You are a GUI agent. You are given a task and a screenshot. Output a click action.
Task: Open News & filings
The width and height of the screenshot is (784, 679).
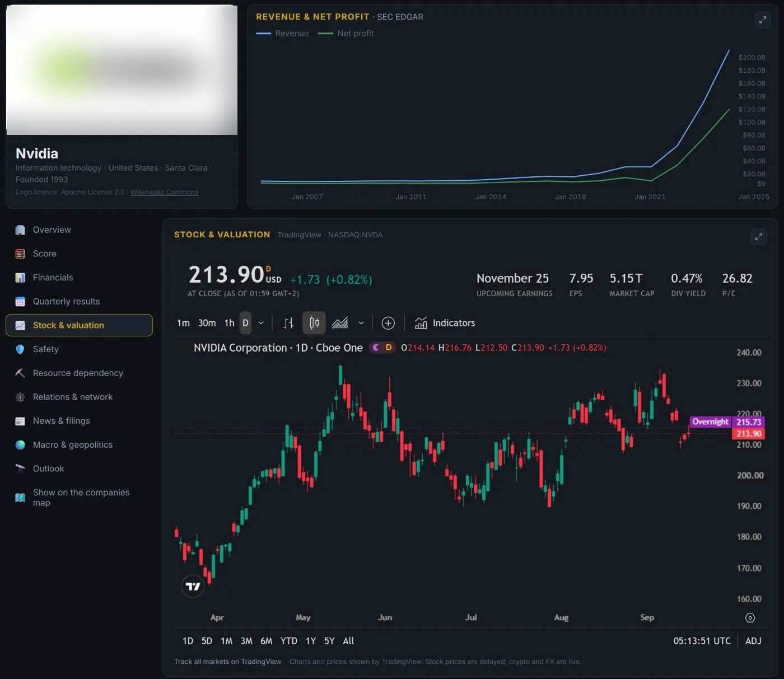[x=79, y=421]
